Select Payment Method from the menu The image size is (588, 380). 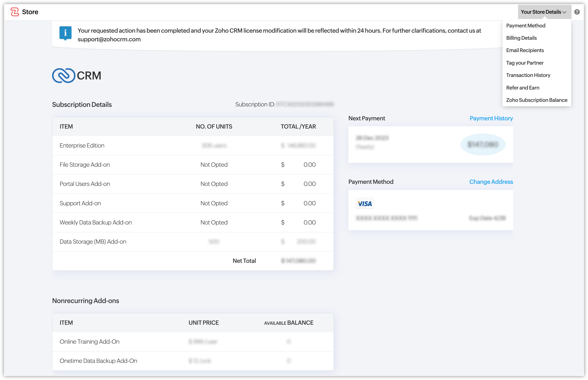526,25
